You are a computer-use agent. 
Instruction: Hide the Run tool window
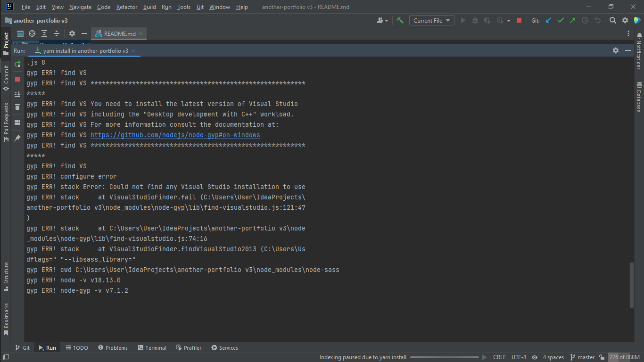tap(628, 50)
